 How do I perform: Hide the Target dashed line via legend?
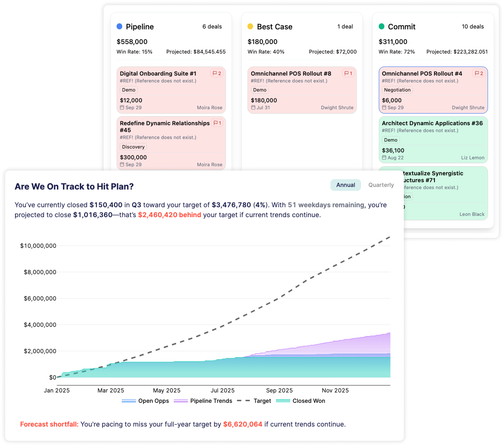255,401
